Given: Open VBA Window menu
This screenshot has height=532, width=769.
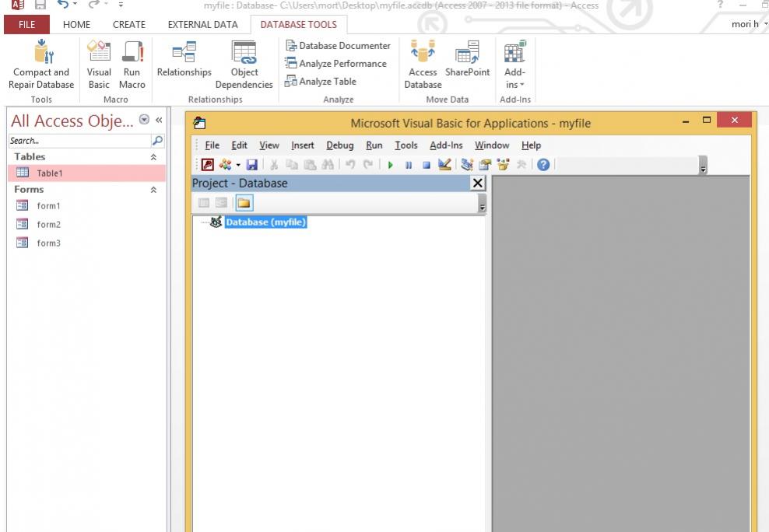Looking at the screenshot, I should tap(492, 145).
